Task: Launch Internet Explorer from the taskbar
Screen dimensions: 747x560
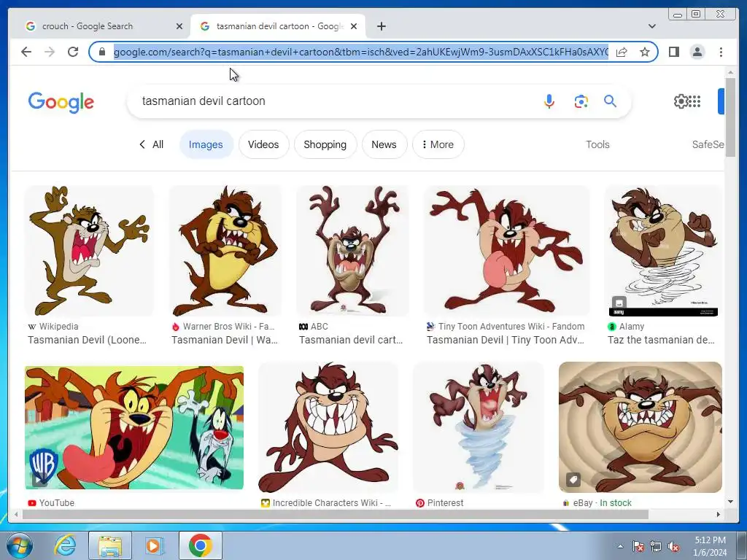Action: (x=65, y=545)
